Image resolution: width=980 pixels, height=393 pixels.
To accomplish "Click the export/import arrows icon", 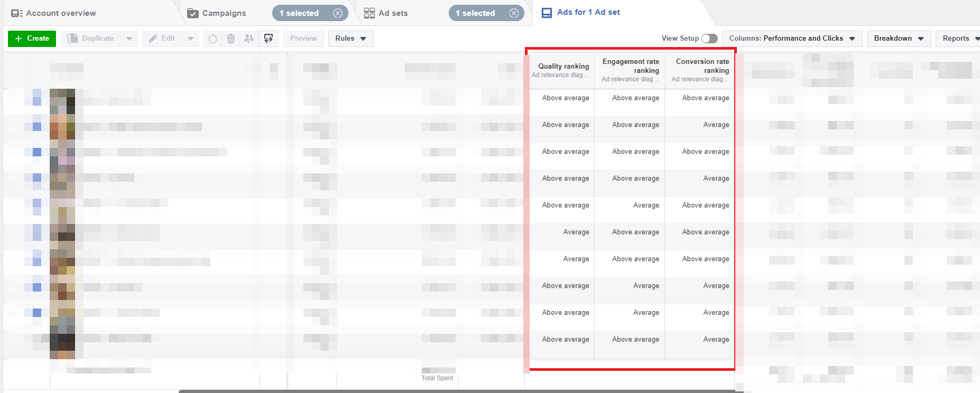I will (x=269, y=39).
